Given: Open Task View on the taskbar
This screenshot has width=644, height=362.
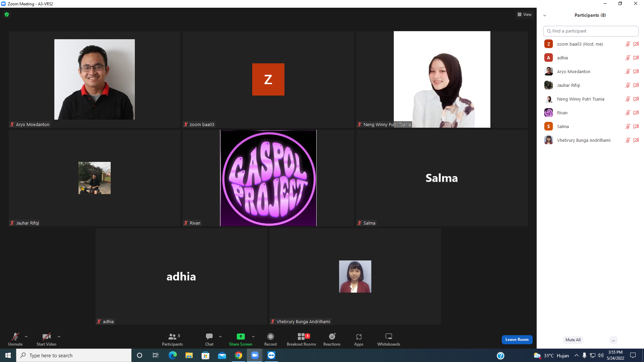Looking at the screenshot, I should pyautogui.click(x=156, y=355).
